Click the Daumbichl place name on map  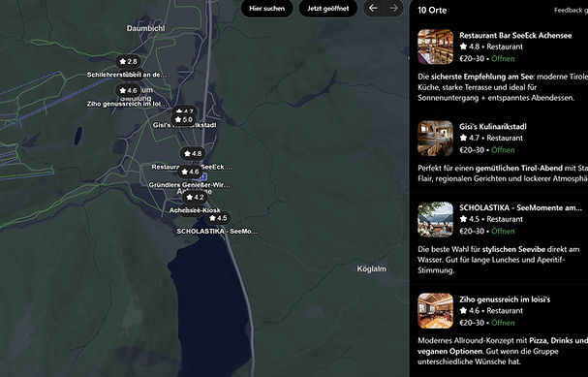[x=145, y=28]
